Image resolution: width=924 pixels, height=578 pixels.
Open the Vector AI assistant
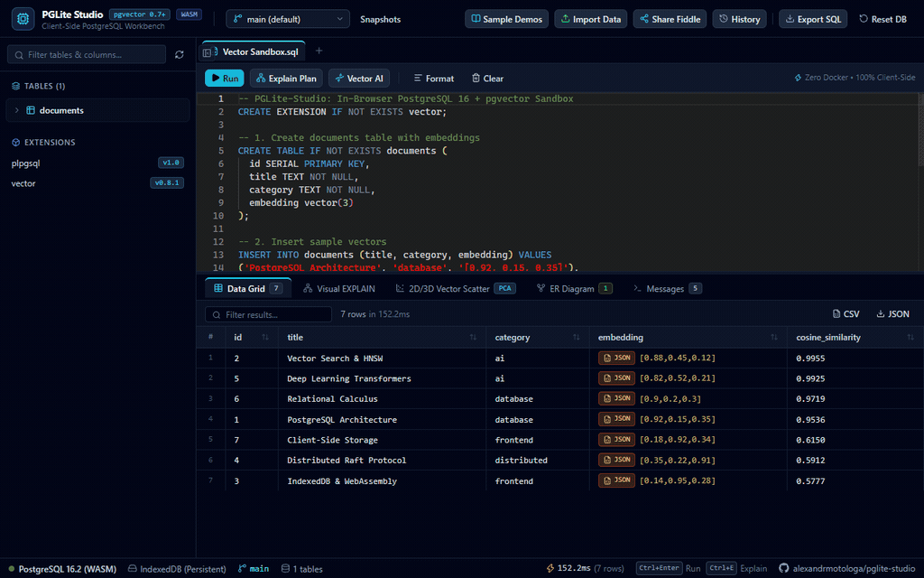(359, 78)
